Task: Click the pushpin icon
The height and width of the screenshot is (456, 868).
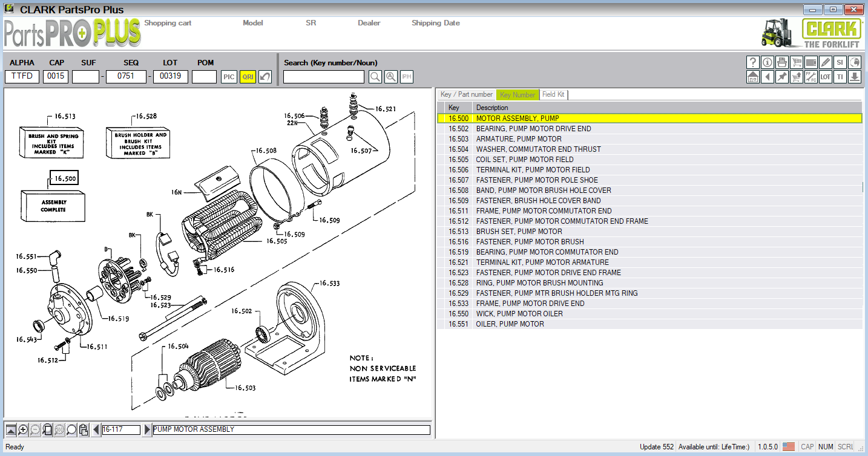Action: click(x=781, y=77)
